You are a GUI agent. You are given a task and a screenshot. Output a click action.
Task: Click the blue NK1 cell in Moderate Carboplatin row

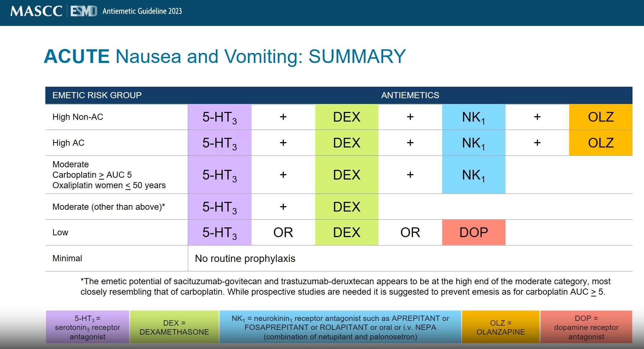(473, 175)
